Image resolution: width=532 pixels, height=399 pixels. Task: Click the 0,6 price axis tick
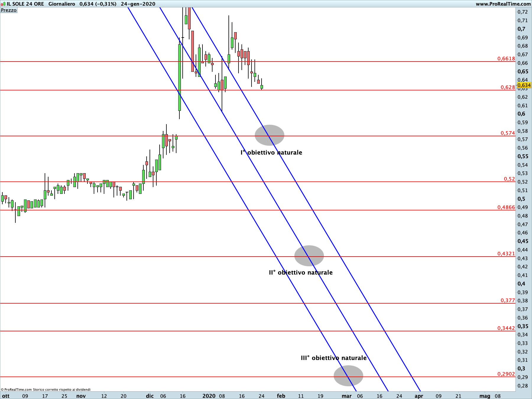click(521, 114)
